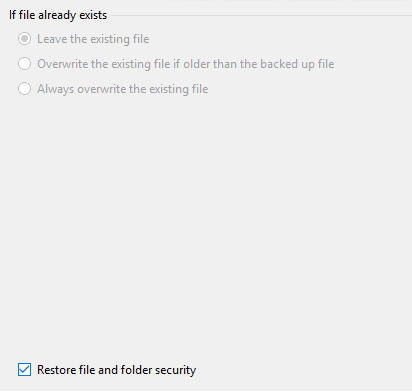The image size is (412, 392).
Task: Click the word 'security' in the checkbox label
Action: tap(175, 370)
